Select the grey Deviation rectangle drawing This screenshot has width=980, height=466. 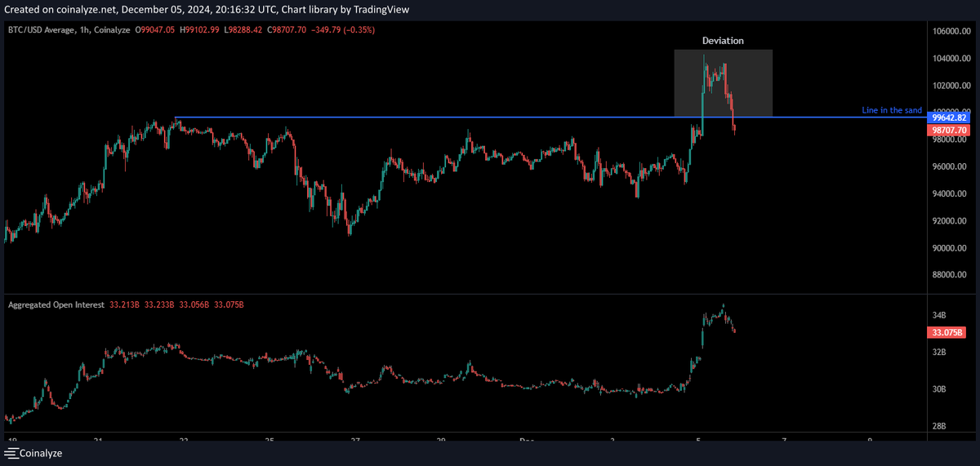click(x=723, y=82)
